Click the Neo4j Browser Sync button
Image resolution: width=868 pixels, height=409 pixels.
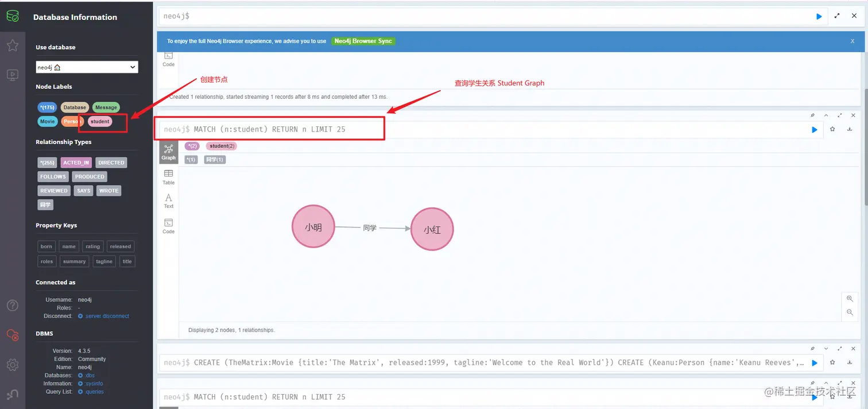pos(363,41)
